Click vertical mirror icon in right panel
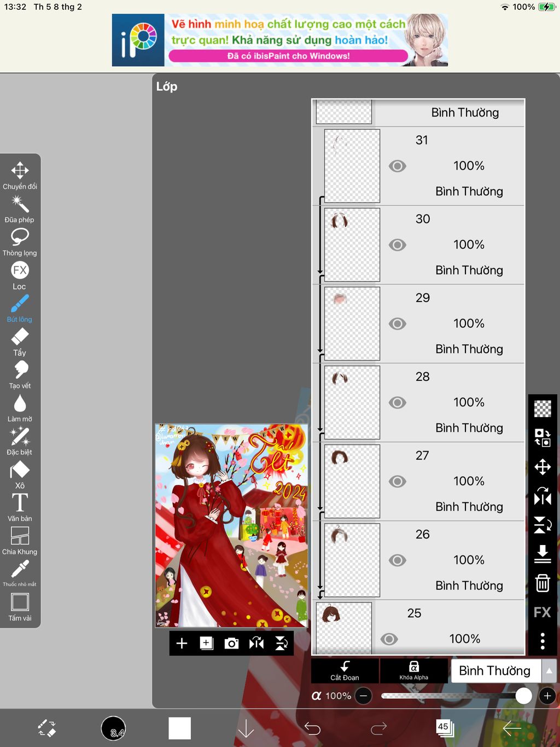This screenshot has width=560, height=747. 542,525
